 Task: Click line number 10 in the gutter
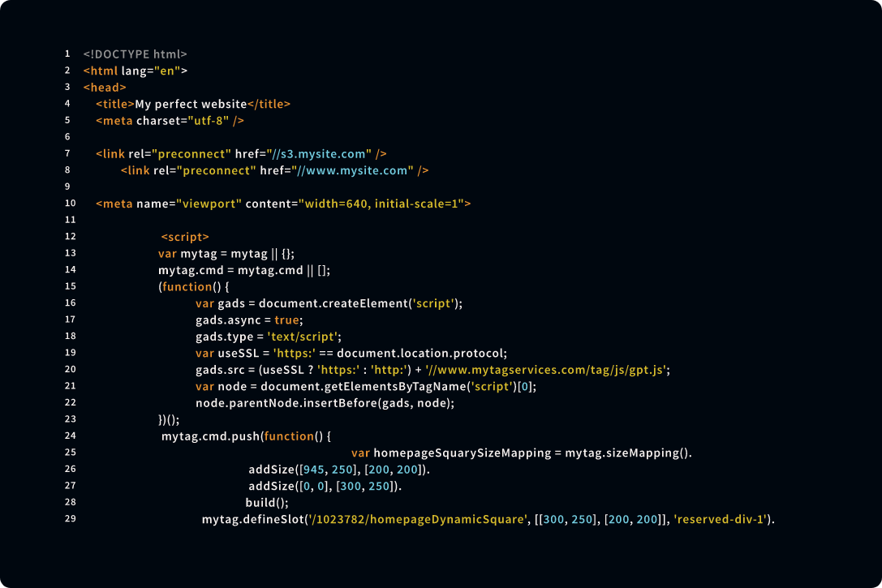(71, 203)
